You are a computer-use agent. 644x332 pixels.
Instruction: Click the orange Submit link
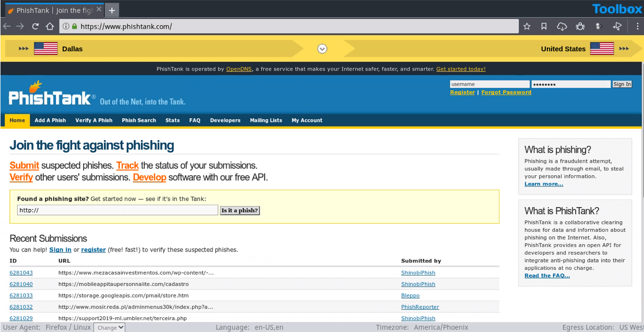pyautogui.click(x=24, y=166)
